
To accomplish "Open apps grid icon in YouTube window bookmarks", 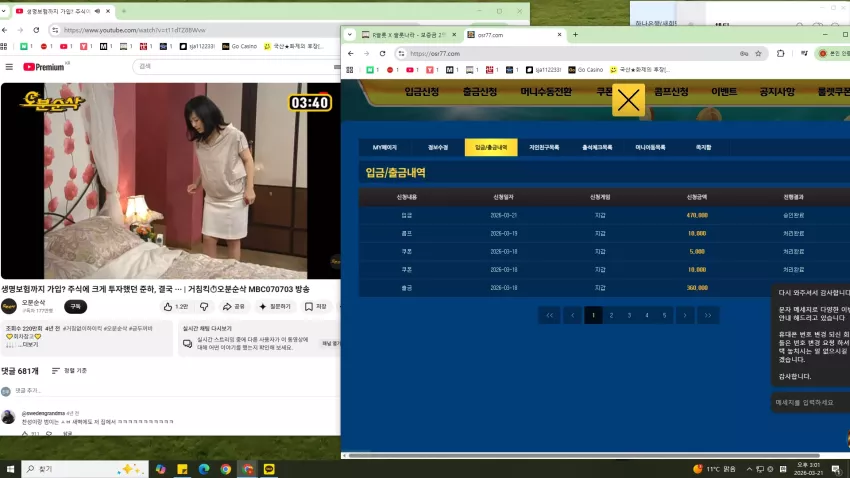I will tap(4, 47).
